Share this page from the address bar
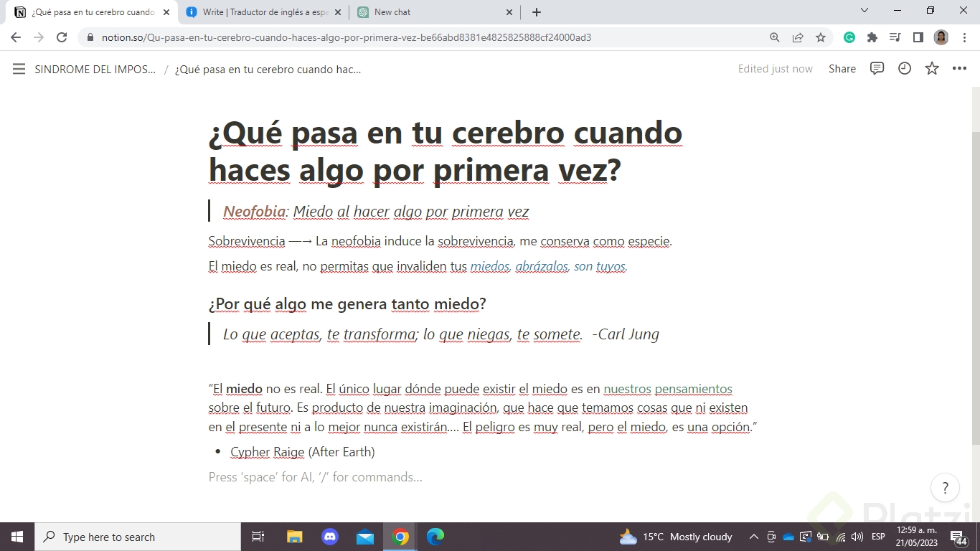 click(x=797, y=37)
